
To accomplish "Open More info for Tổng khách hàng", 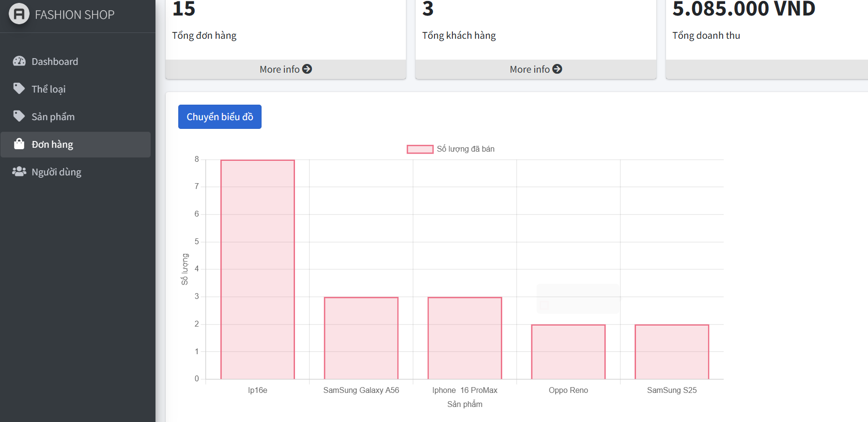I will pyautogui.click(x=536, y=69).
